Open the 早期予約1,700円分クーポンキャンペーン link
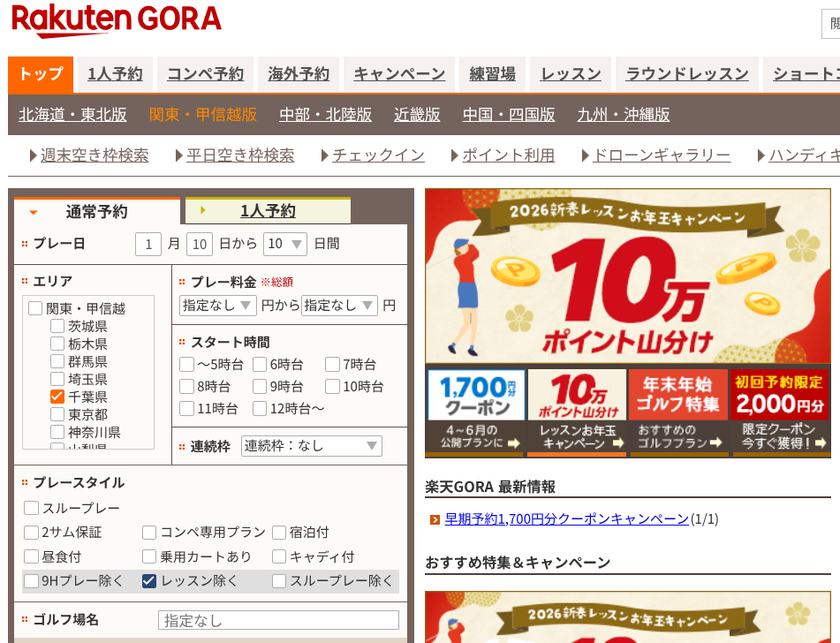 coord(566,518)
